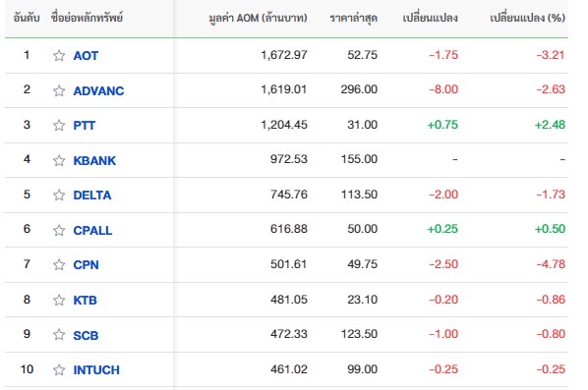This screenshot has width=588, height=390.
Task: Add DELTA to favorites via star
Action: pos(59,195)
